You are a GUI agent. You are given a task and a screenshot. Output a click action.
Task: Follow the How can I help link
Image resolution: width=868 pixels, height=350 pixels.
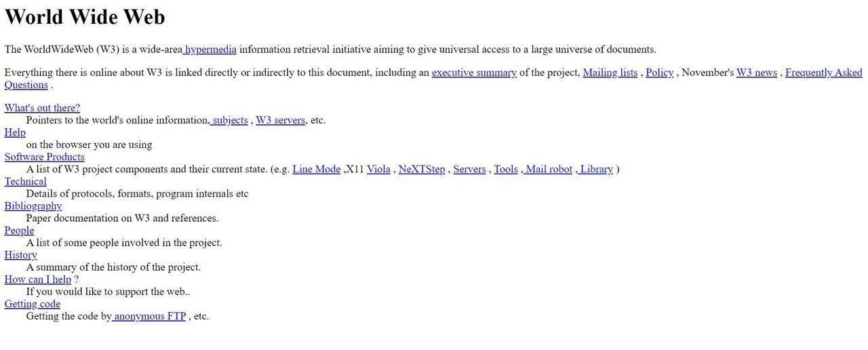[38, 279]
